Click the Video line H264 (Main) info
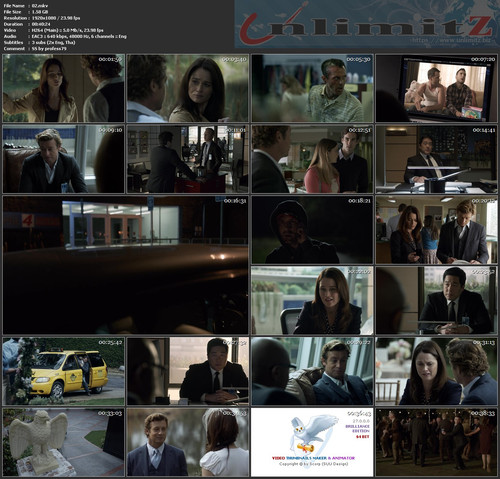Image resolution: width=500 pixels, height=479 pixels. (67, 30)
